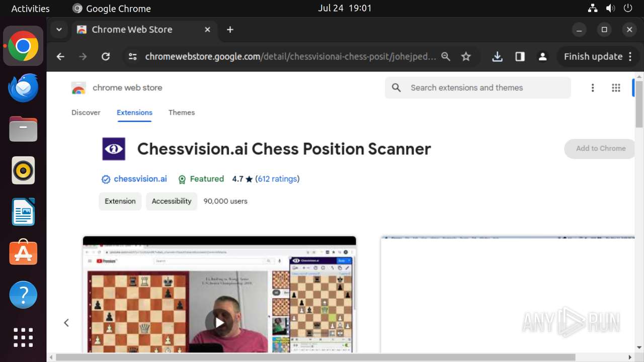Open web store more options menu
644x362 pixels.
[x=593, y=88]
